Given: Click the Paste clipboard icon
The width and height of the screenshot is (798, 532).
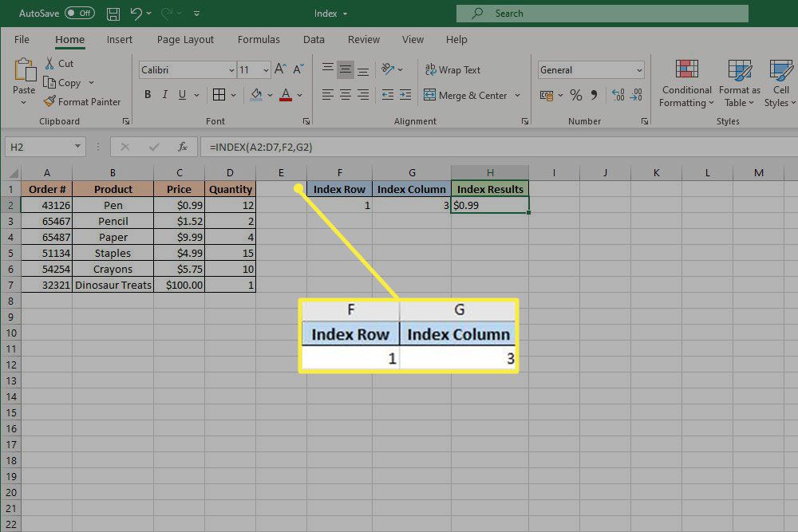Looking at the screenshot, I should coord(25,70).
